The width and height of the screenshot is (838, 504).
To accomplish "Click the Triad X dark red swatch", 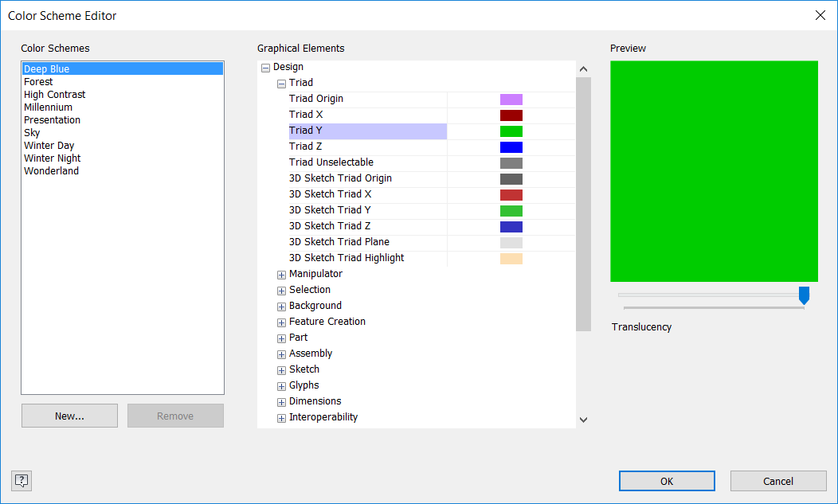I will point(511,115).
